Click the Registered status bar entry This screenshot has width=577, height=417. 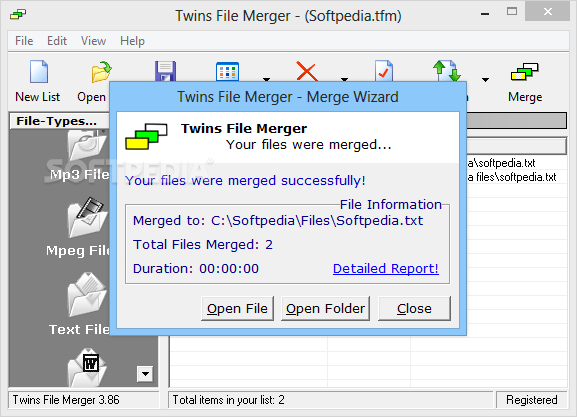coord(531,400)
